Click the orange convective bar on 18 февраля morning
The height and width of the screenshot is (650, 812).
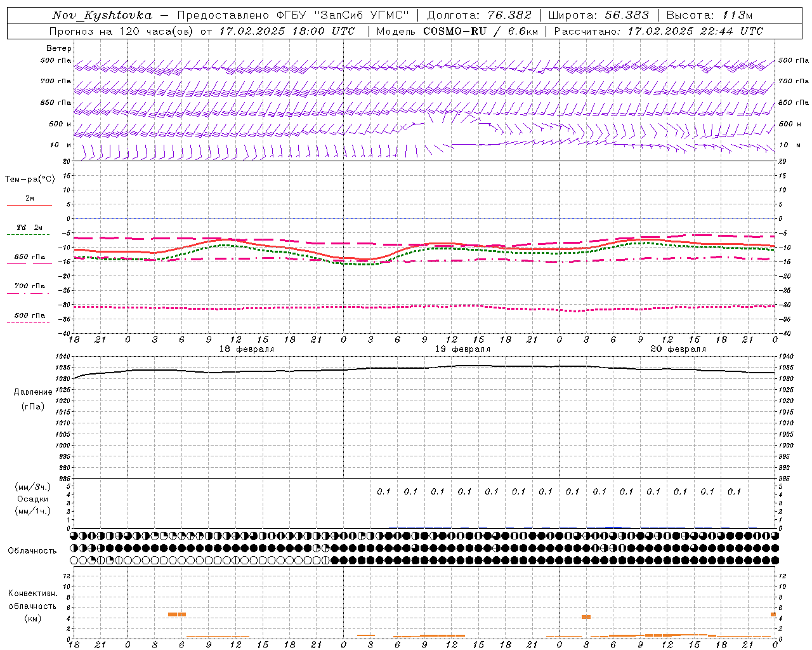point(177,614)
